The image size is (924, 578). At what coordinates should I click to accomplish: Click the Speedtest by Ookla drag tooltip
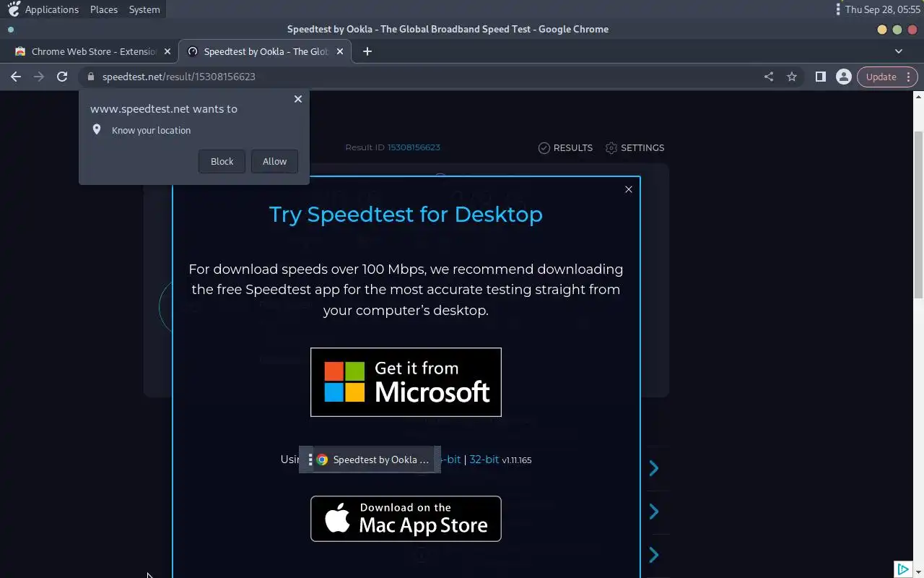(370, 460)
